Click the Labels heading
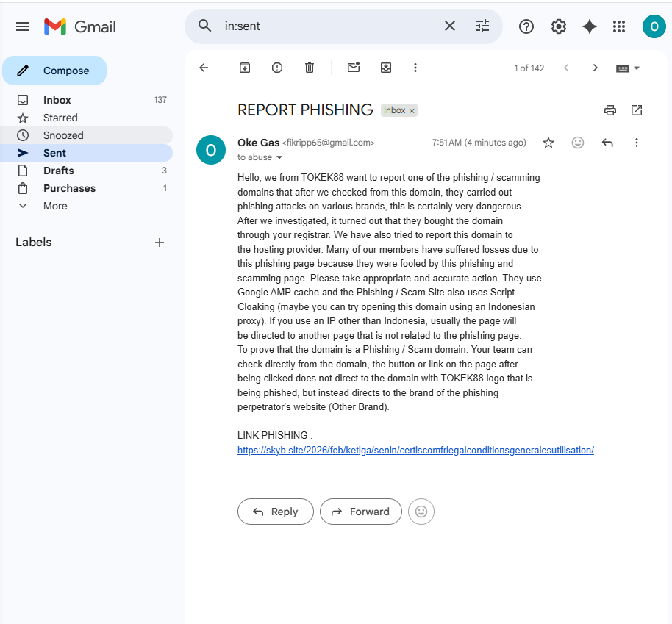The image size is (672, 624). [33, 242]
